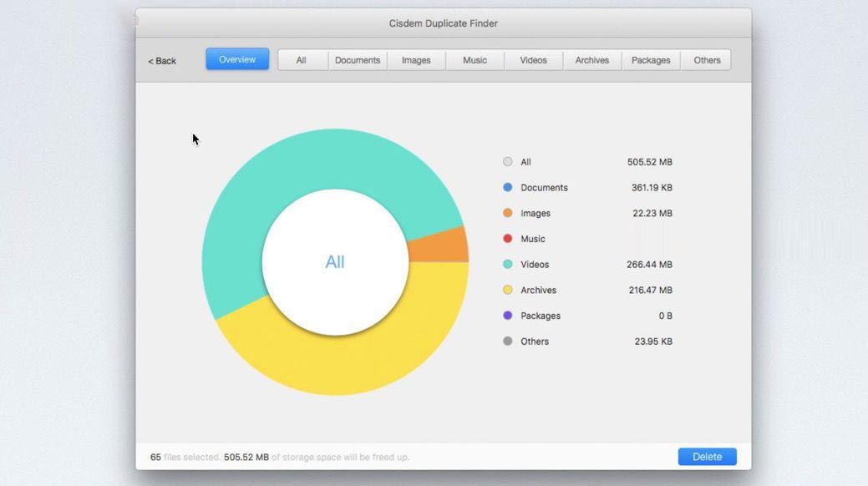
Task: Click the gray All legend dot
Action: 508,162
